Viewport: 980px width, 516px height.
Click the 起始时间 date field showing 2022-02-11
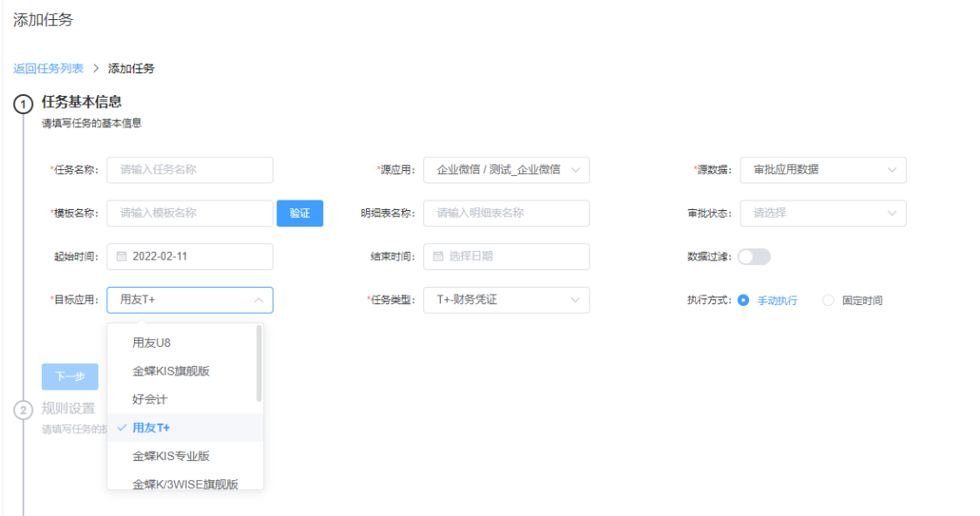pos(190,256)
